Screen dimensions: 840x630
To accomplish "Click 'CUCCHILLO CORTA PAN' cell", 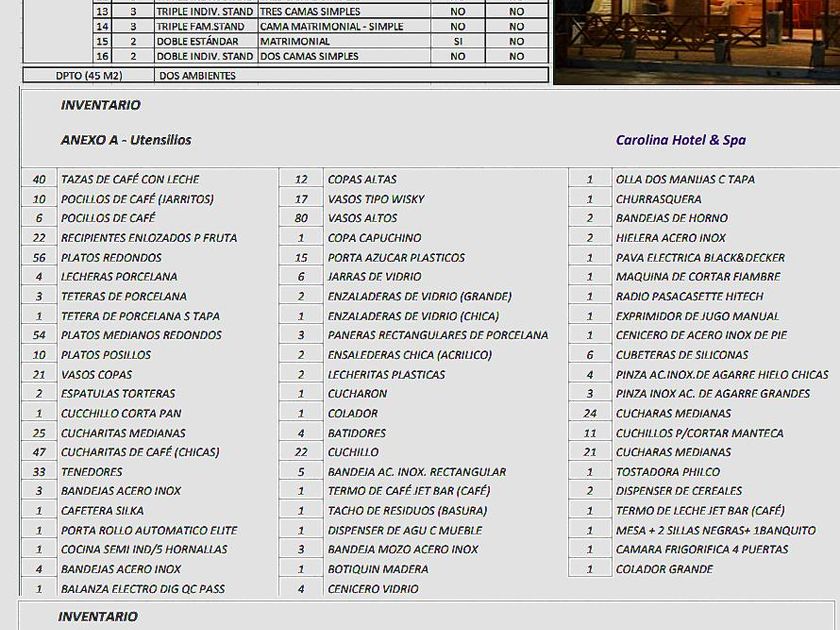I will click(121, 414).
